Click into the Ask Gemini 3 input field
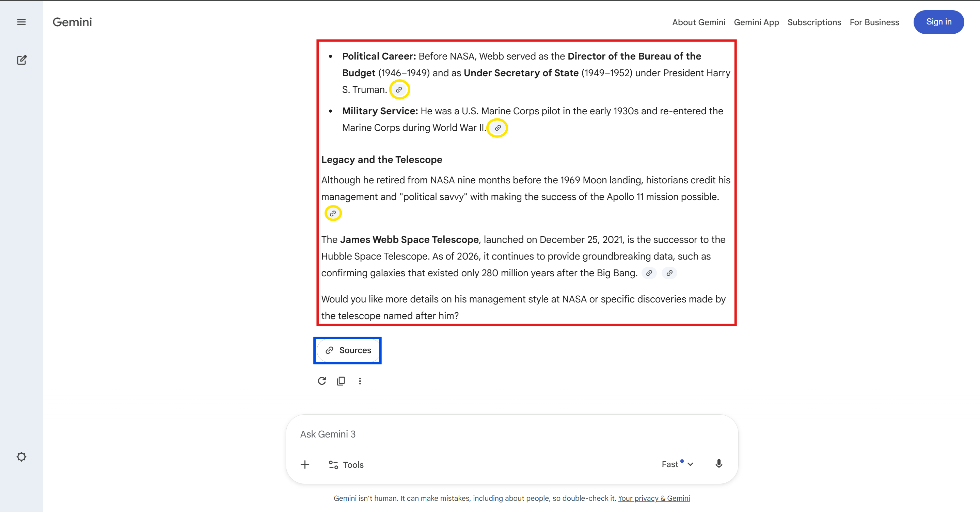980x512 pixels. click(457, 434)
